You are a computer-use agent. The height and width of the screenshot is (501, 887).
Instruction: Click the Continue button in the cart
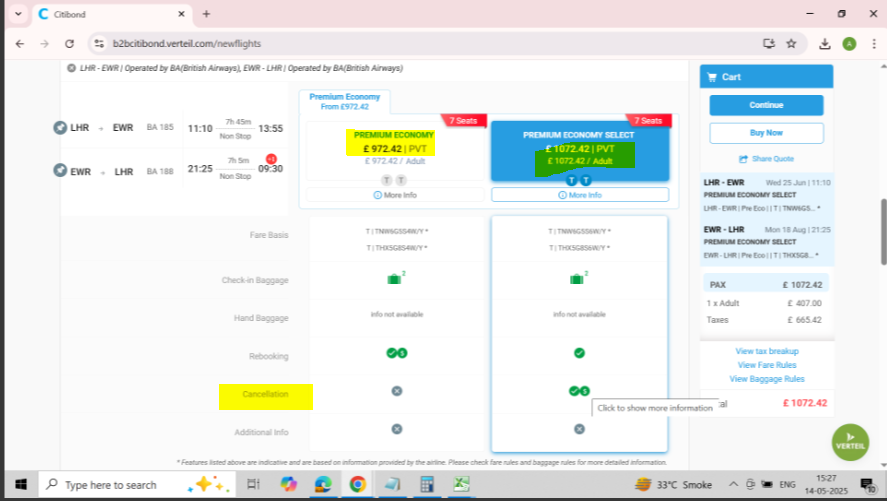coord(766,105)
